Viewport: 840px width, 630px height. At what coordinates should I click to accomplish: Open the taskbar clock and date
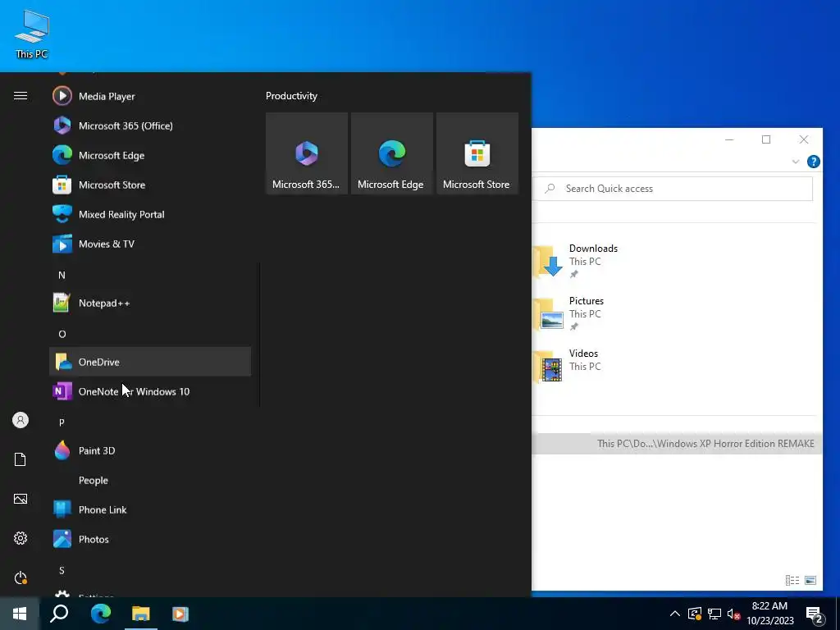769,614
